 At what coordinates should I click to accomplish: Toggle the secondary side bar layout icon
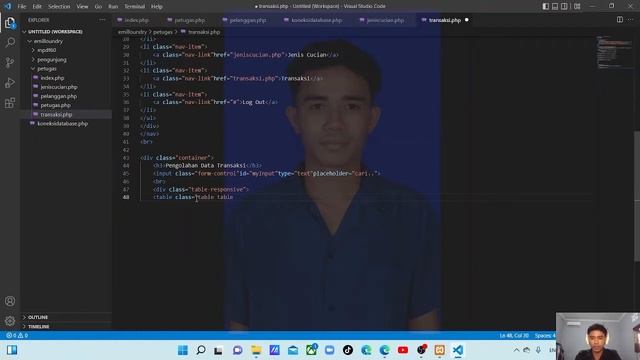coord(564,6)
